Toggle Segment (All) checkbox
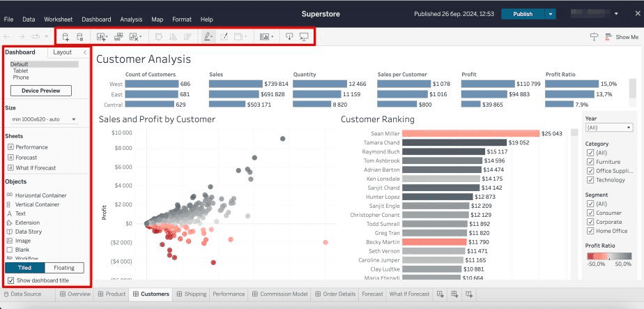The image size is (644, 309). coord(590,204)
